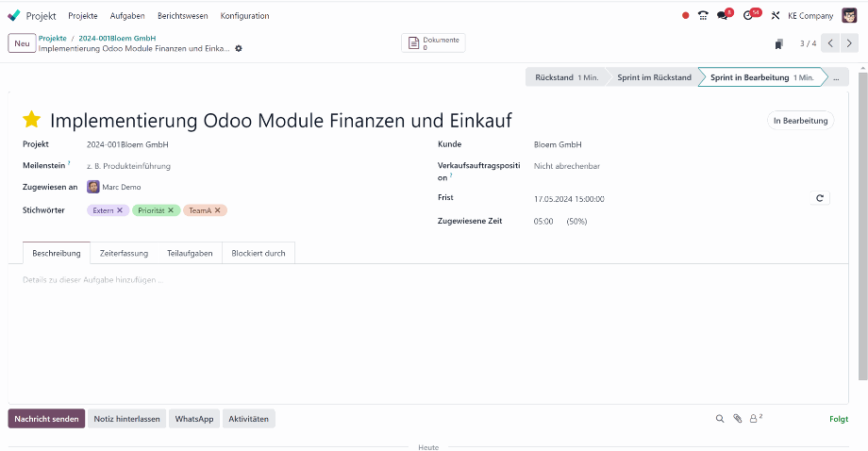
Task: Open the Aufgaben menu
Action: [x=127, y=15]
